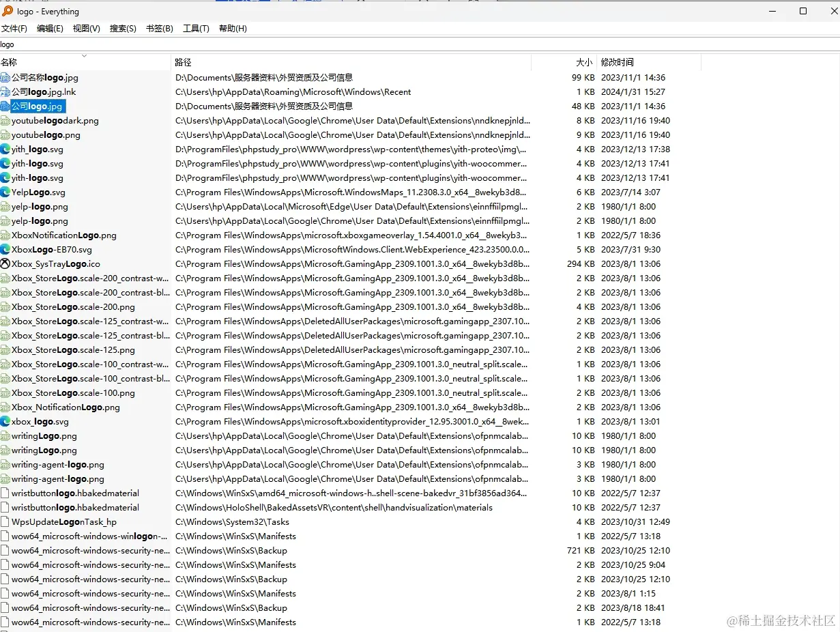Select the file youtubelogodark.png
Viewport: 840px width, 632px height.
[x=55, y=121]
